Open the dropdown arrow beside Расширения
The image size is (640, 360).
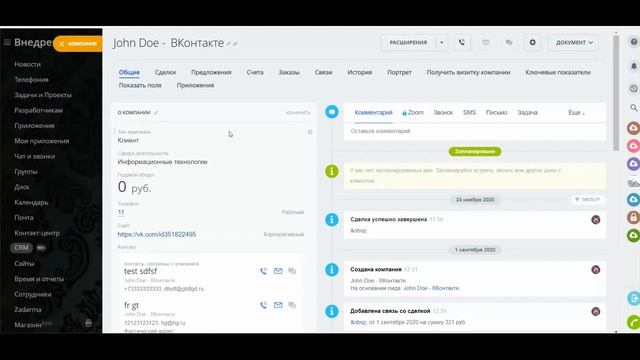(x=442, y=42)
